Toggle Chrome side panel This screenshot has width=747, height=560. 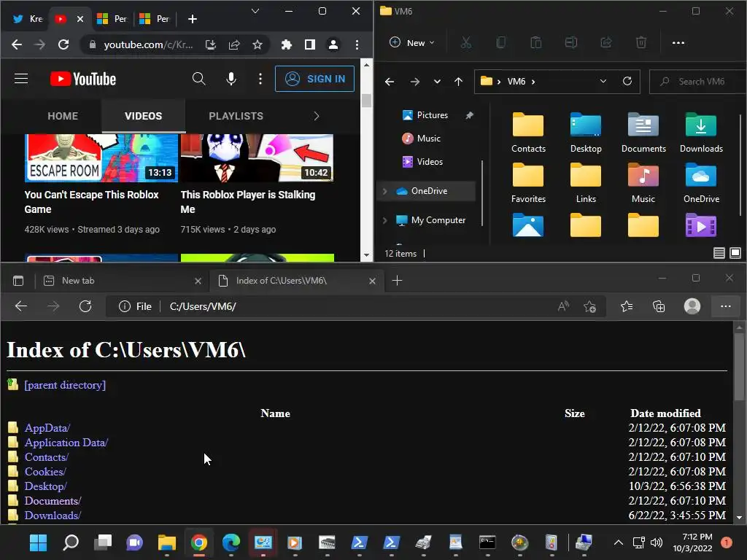click(x=310, y=44)
